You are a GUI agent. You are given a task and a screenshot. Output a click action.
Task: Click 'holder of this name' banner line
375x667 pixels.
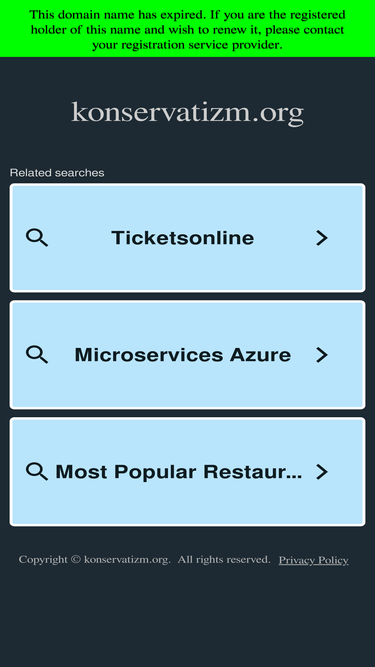tap(85, 30)
